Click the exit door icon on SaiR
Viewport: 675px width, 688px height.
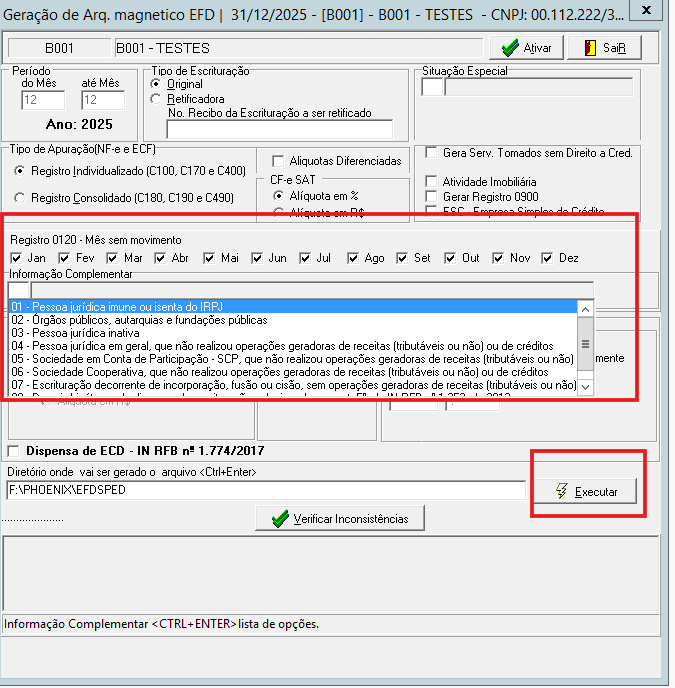pyautogui.click(x=590, y=48)
